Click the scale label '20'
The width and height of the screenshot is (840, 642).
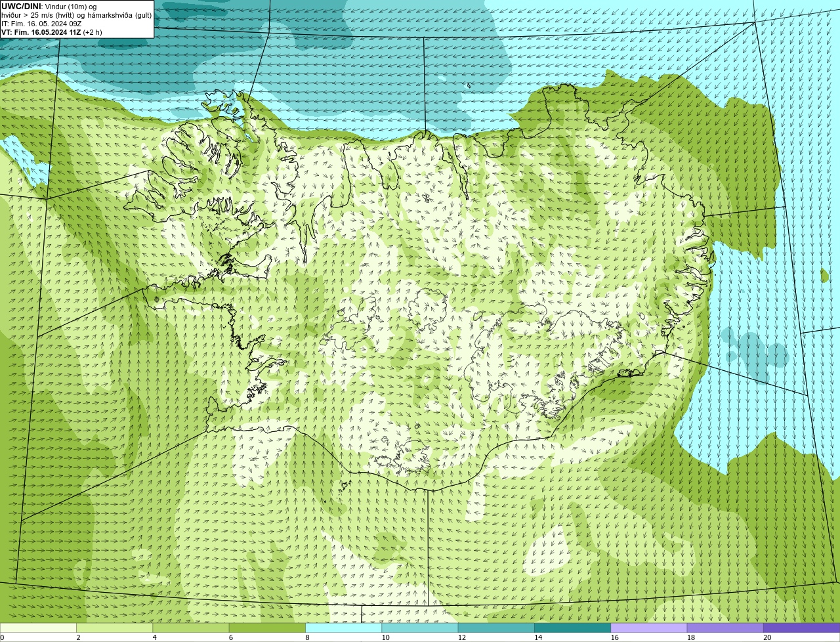coord(767,637)
